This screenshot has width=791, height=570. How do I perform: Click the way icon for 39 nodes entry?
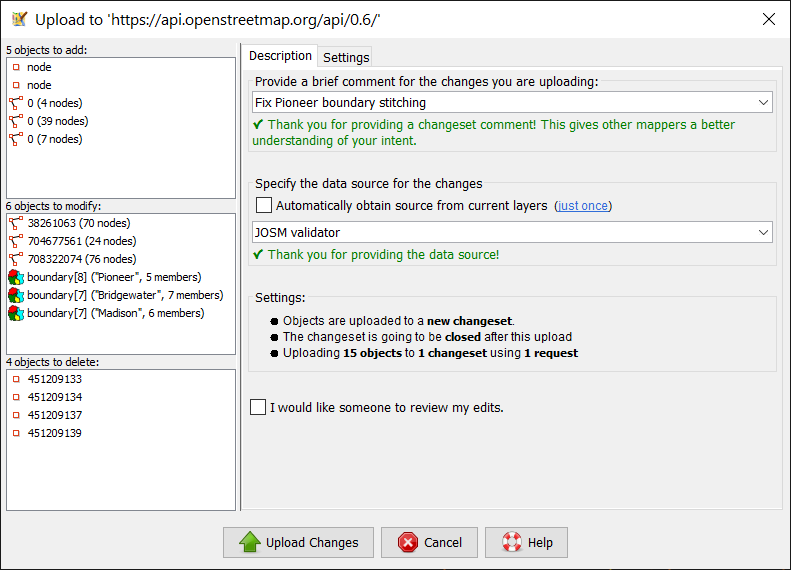tap(16, 121)
